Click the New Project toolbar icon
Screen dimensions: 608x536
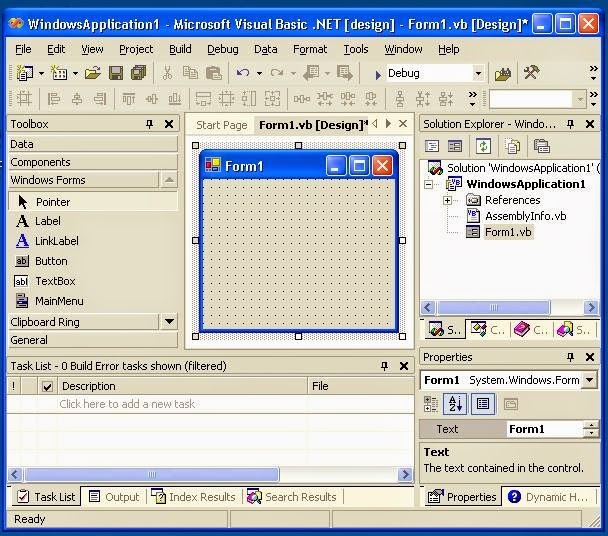pyautogui.click(x=25, y=73)
